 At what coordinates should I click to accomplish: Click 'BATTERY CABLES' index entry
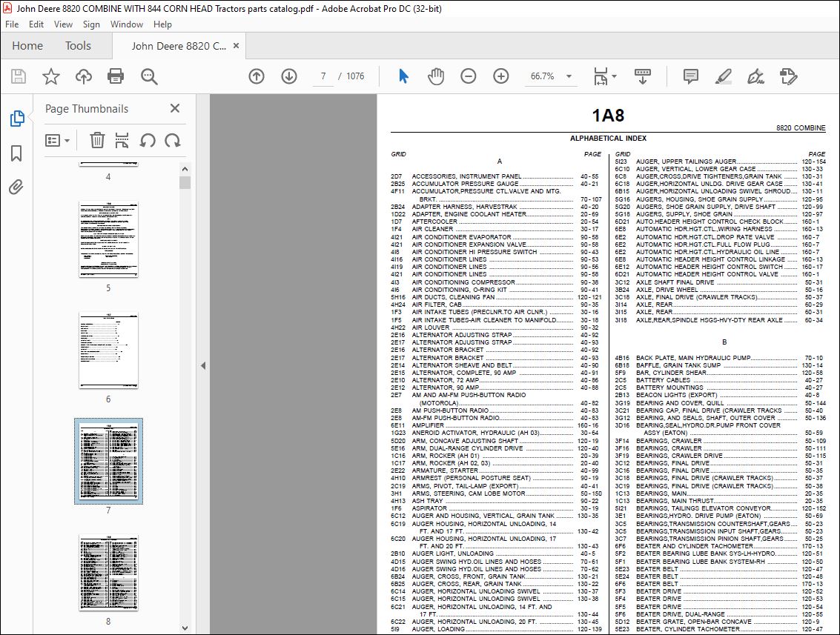coord(663,380)
